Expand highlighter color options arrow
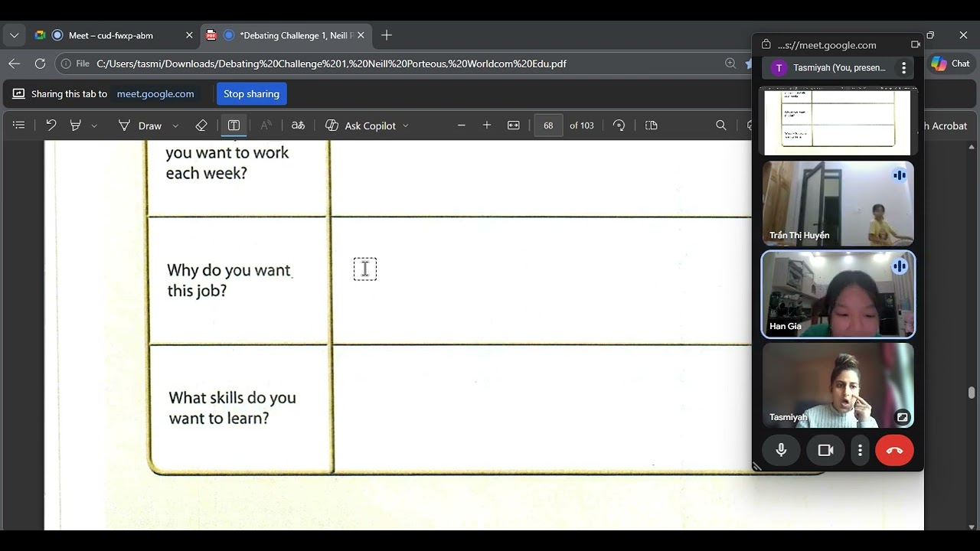The height and width of the screenshot is (551, 980). click(x=94, y=126)
